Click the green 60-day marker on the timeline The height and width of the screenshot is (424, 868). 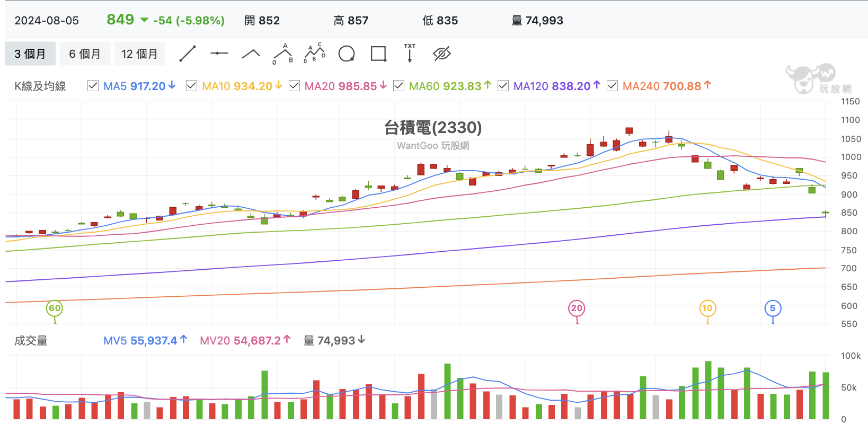coord(55,308)
